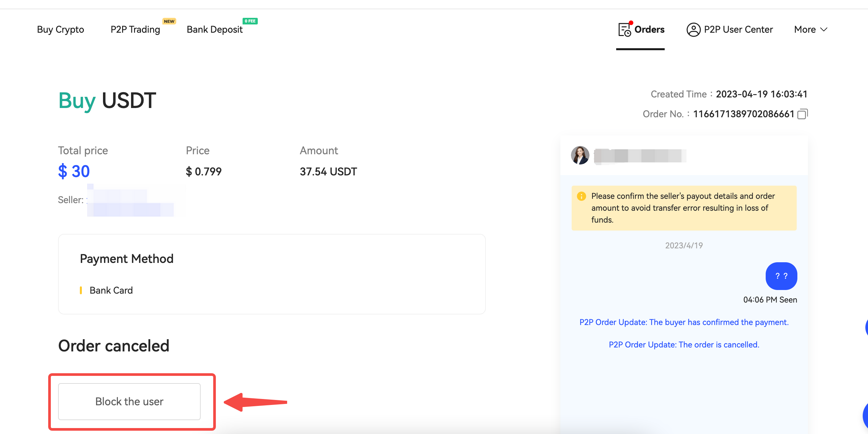Select the Buy Crypto tab
This screenshot has width=868, height=434.
[60, 29]
